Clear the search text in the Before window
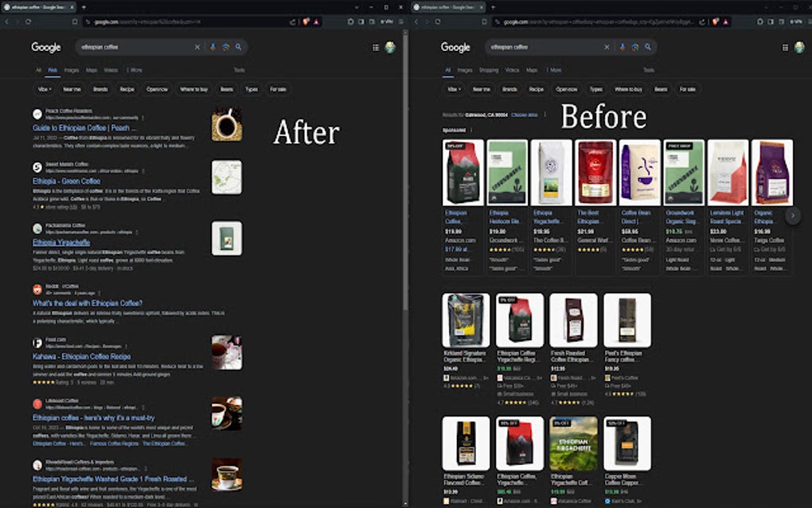Image resolution: width=812 pixels, height=508 pixels. click(x=607, y=47)
